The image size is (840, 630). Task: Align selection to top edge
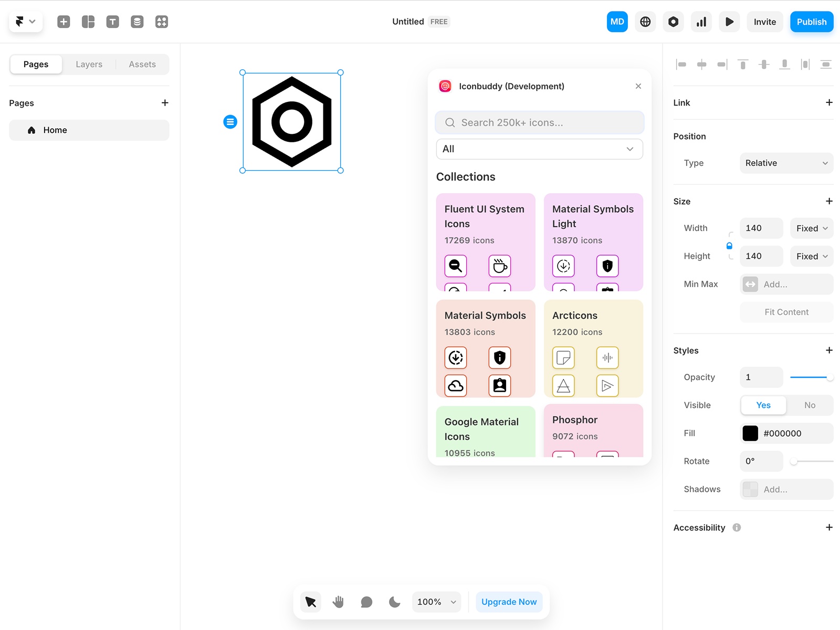coord(743,64)
